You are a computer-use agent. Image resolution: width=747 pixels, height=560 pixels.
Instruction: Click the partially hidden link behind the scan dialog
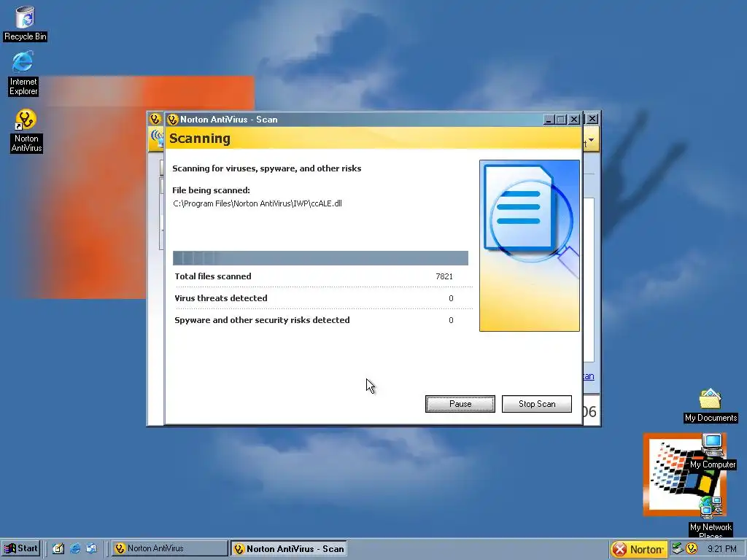(x=589, y=376)
